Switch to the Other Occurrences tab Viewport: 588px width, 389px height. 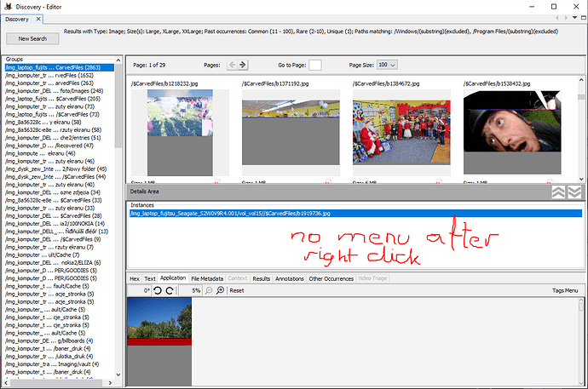pos(331,278)
